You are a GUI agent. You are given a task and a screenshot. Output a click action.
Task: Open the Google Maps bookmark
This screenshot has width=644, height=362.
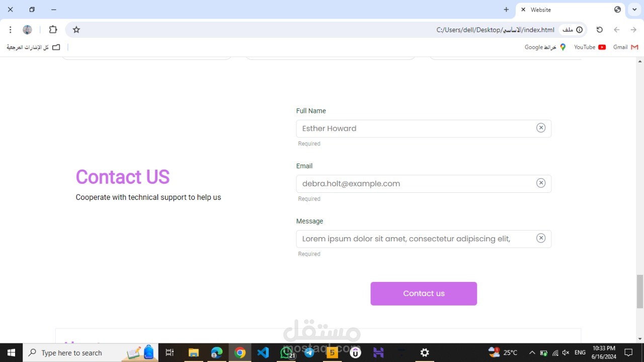coord(545,47)
